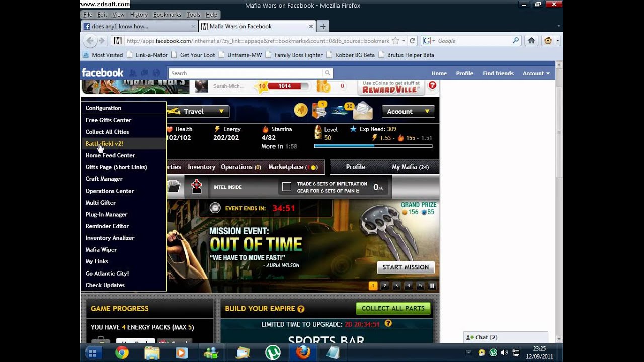Open the Firefox list all tabs arrow
This screenshot has height=362, width=644.
point(559,26)
